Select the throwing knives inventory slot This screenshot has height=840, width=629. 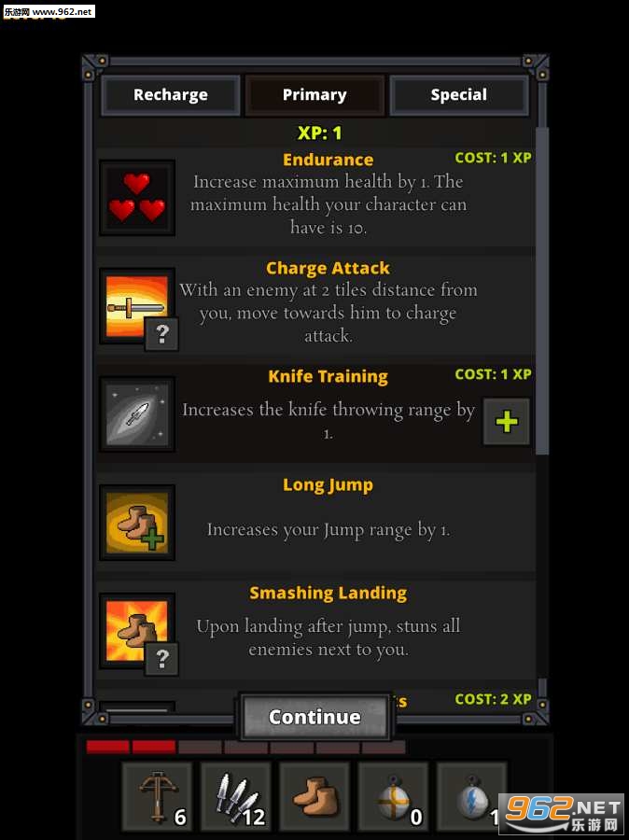(x=236, y=796)
